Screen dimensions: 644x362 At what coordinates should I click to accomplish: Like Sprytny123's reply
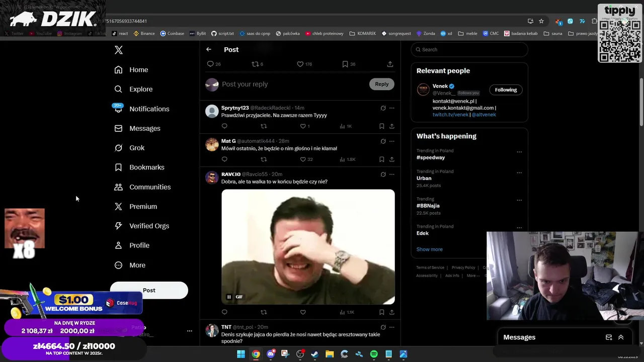click(x=303, y=126)
